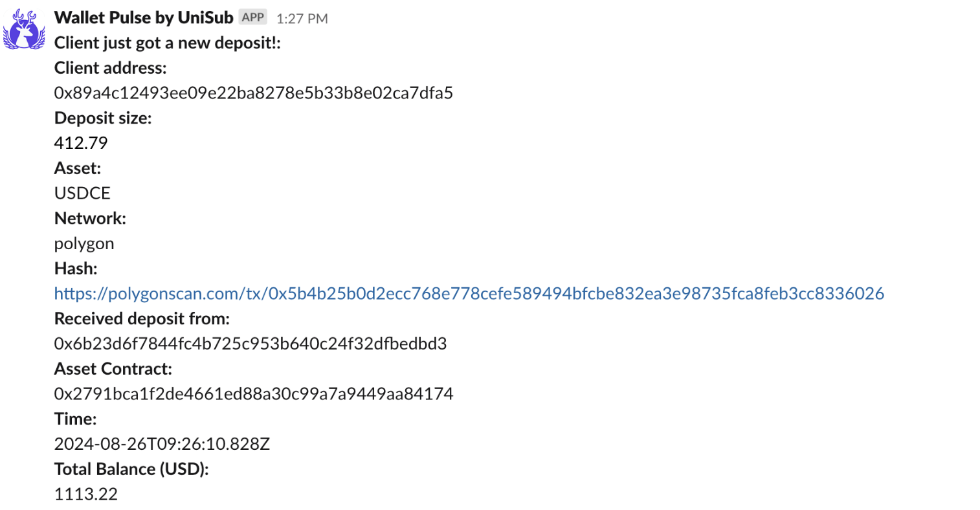Screen dimensions: 980x510
Task: Click the APP badge next to sender name
Action: click(x=252, y=17)
